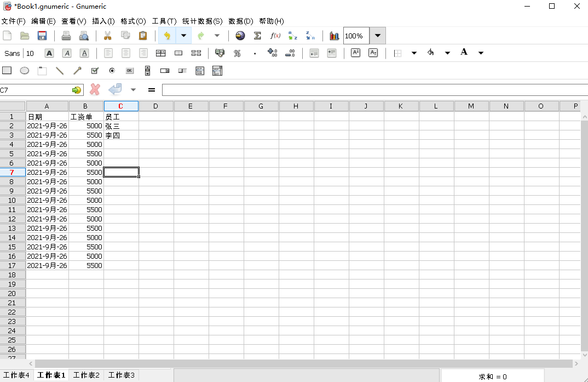
Task: Switch to 工作表4 tab
Action: click(16, 375)
